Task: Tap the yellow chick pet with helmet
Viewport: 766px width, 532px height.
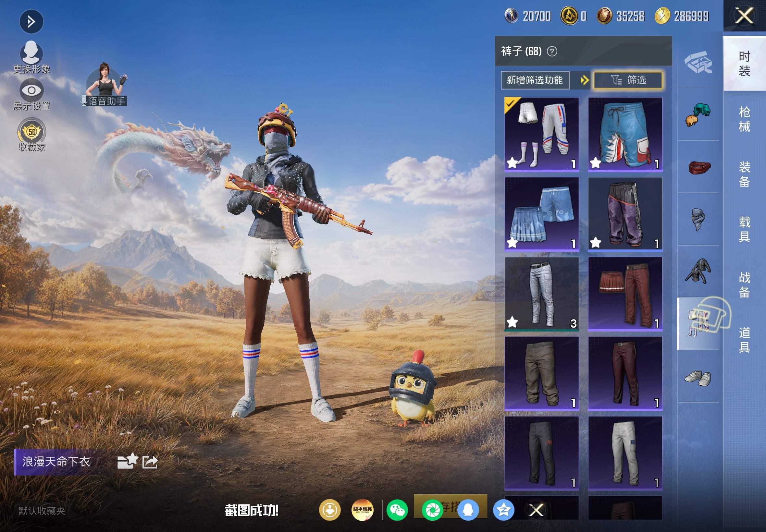Action: (x=414, y=388)
